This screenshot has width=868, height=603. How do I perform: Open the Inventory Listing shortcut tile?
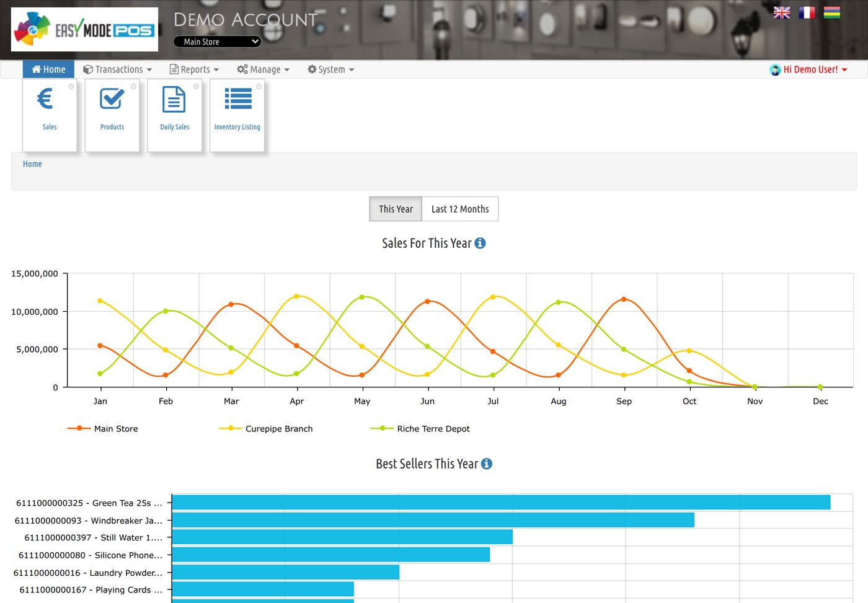(x=237, y=115)
